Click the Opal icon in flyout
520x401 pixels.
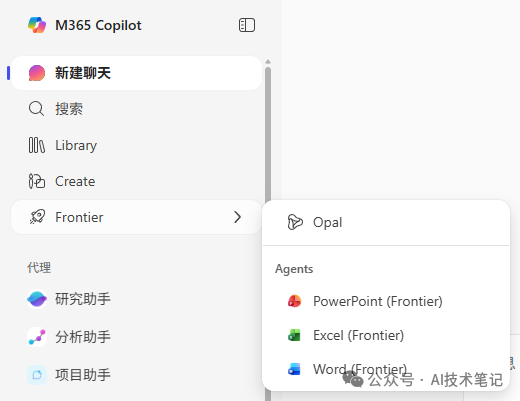click(295, 222)
